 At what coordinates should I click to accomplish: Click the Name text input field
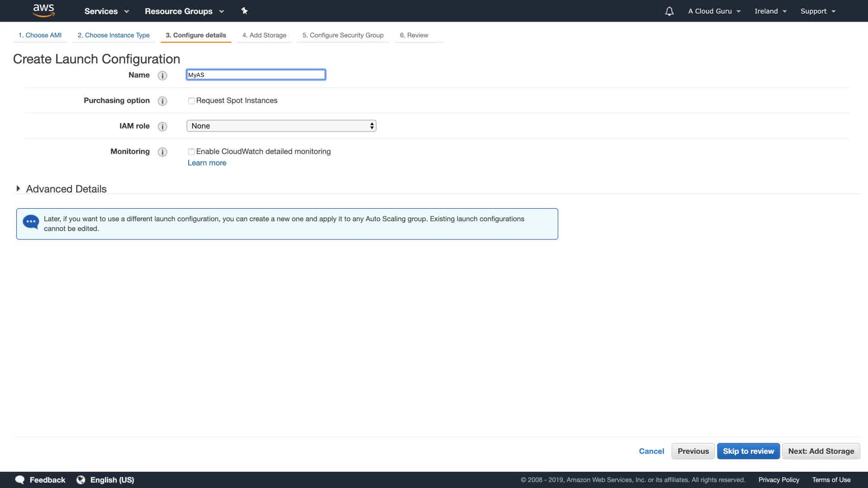coord(256,75)
